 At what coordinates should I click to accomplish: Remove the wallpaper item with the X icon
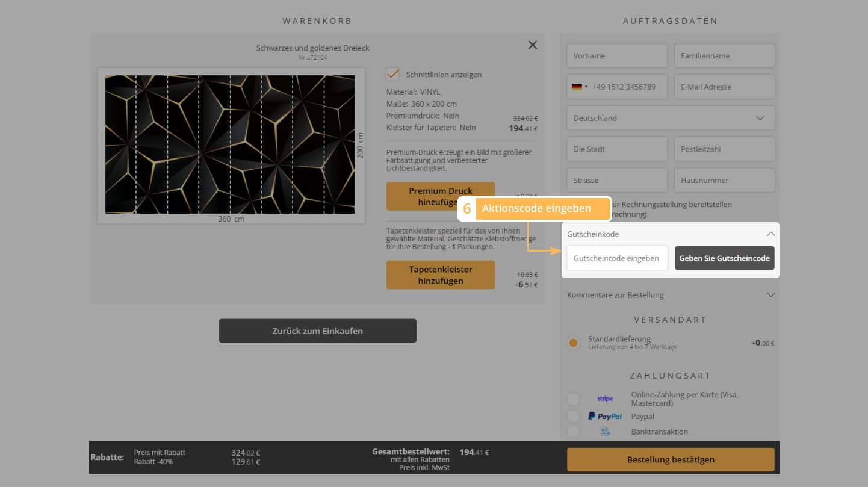(532, 45)
